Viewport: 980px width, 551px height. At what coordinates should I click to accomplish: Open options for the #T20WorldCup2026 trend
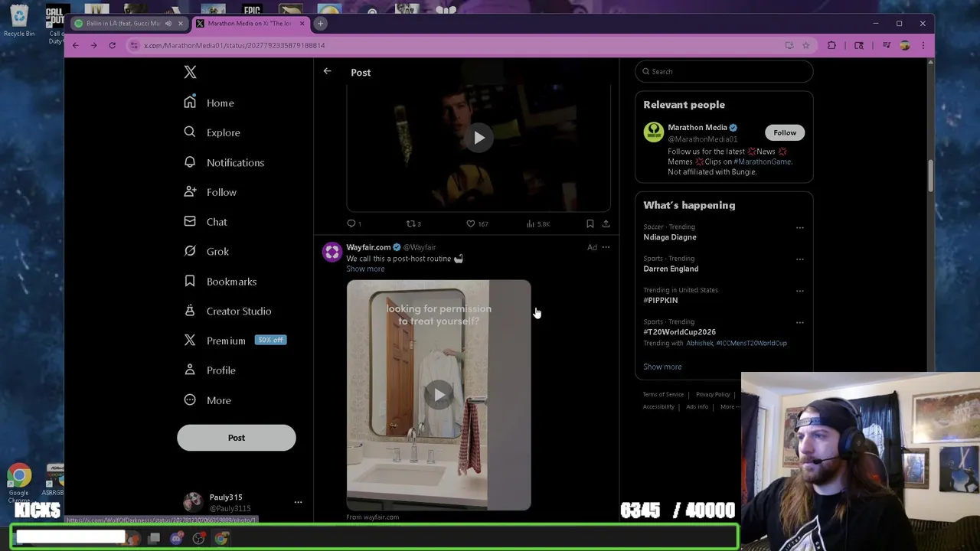[x=799, y=322]
